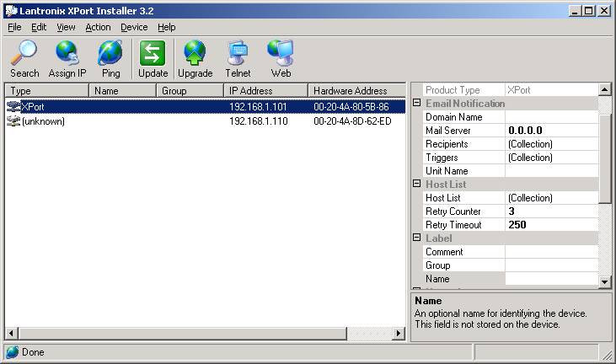Sort devices by Name column header

pos(122,91)
